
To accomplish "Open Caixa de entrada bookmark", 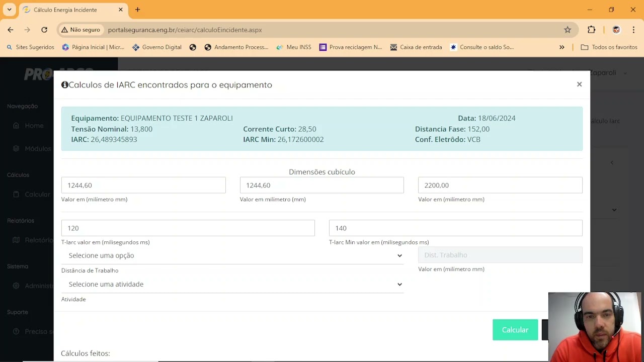I will 416,47.
